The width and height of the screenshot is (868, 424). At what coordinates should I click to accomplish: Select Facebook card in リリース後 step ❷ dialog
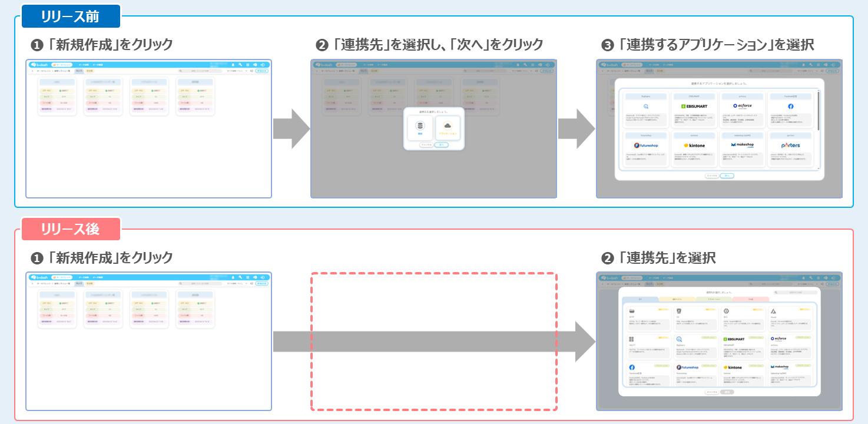[649, 375]
